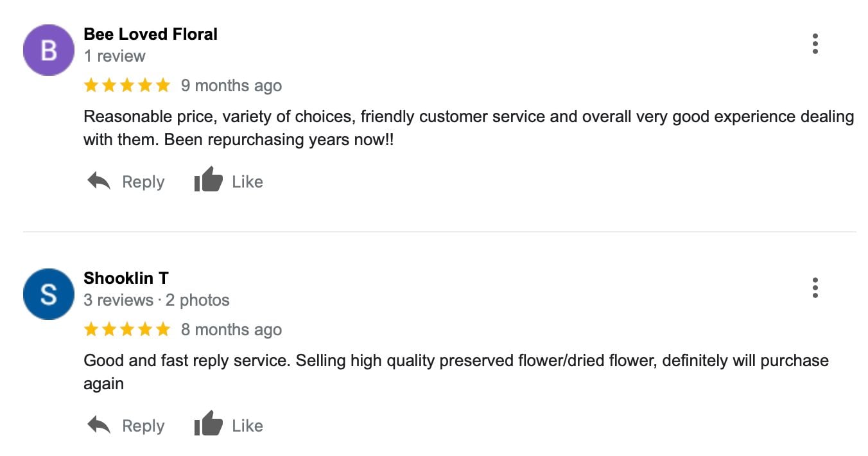Open Shooklin T's profile name
Viewport: 868px width, 456px height.
click(x=126, y=278)
